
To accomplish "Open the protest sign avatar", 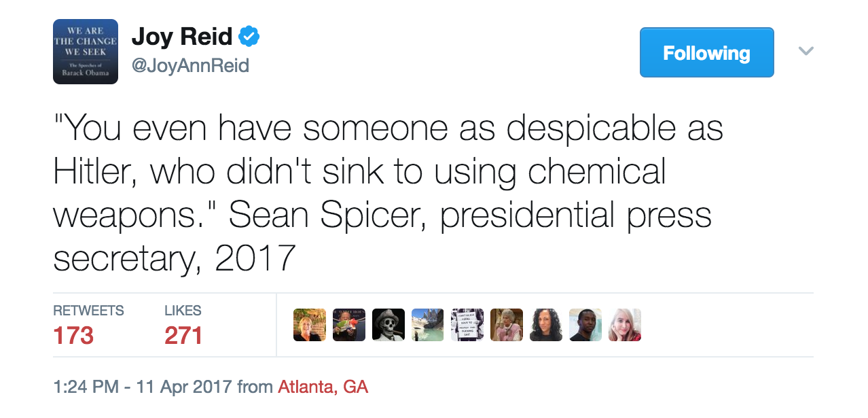I will point(467,325).
